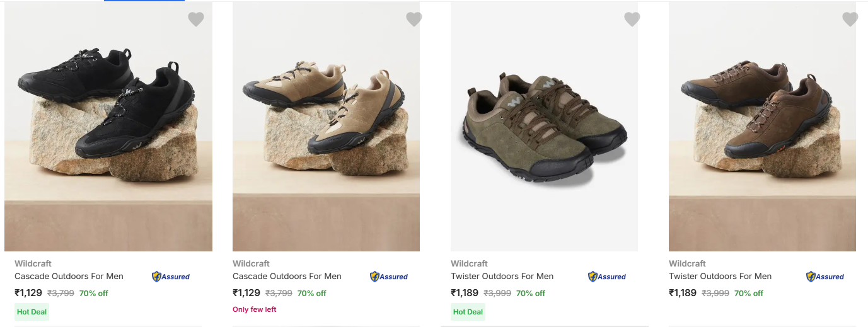
Task: Open beige Cascade shoe product image
Action: pyautogui.click(x=326, y=126)
